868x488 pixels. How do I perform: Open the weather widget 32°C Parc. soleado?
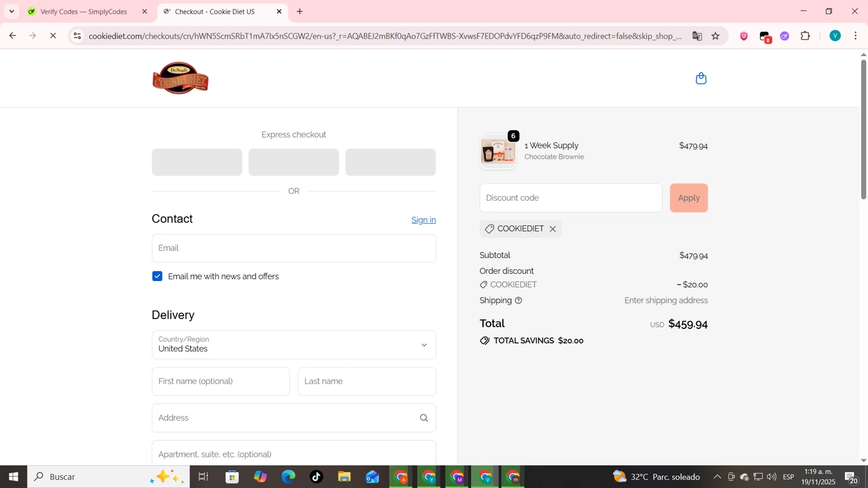coord(656,477)
